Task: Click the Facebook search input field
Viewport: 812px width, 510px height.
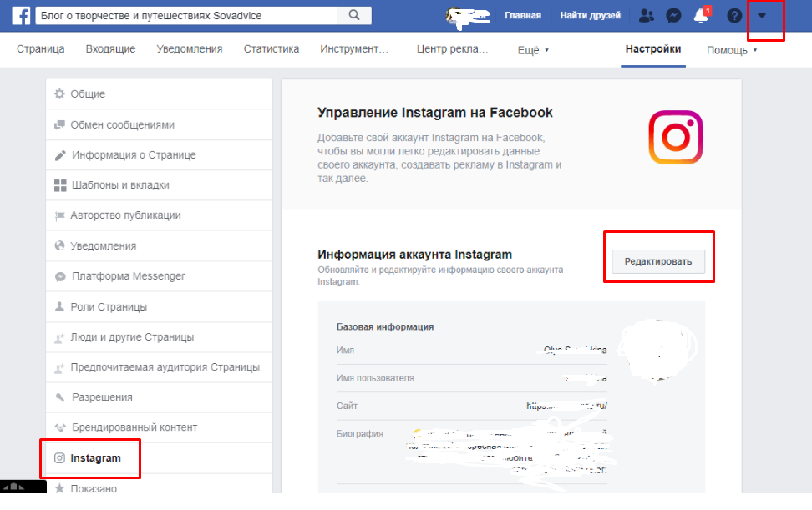Action: tap(186, 16)
